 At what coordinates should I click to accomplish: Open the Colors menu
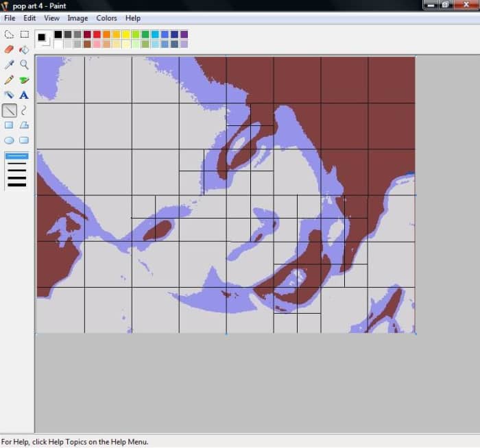[106, 18]
